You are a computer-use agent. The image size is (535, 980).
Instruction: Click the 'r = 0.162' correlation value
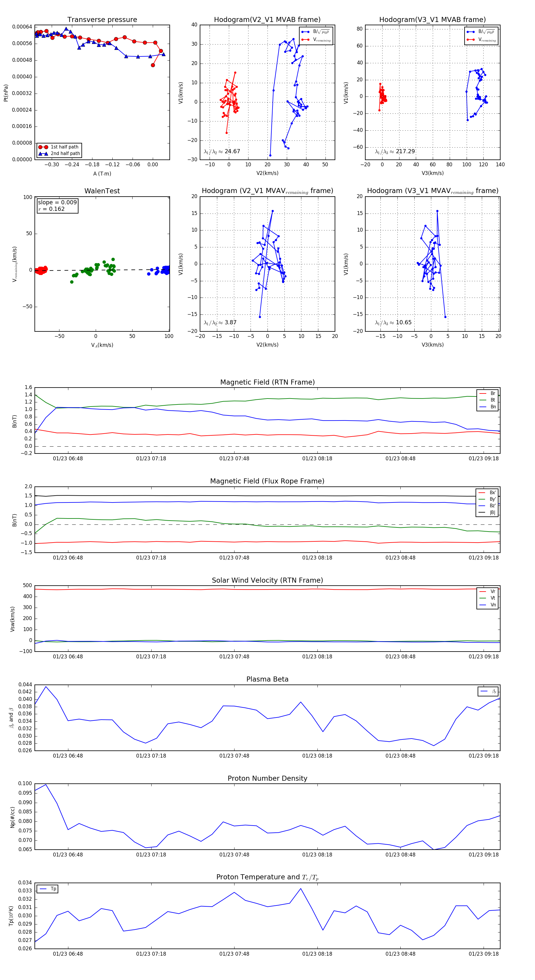pos(51,209)
